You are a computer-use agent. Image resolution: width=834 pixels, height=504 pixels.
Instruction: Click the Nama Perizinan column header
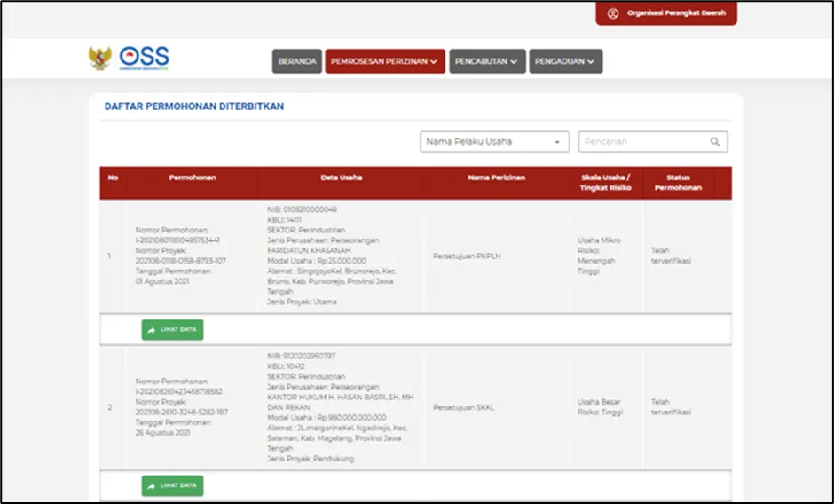tap(496, 177)
